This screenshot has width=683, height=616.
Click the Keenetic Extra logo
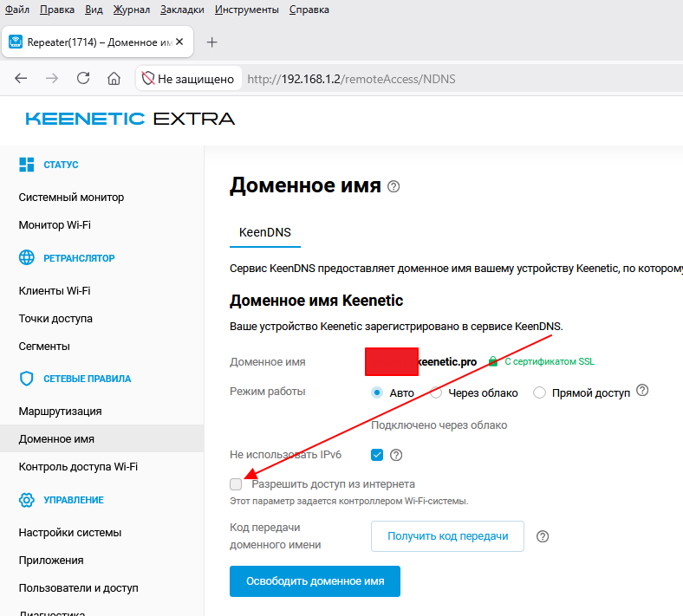tap(130, 119)
